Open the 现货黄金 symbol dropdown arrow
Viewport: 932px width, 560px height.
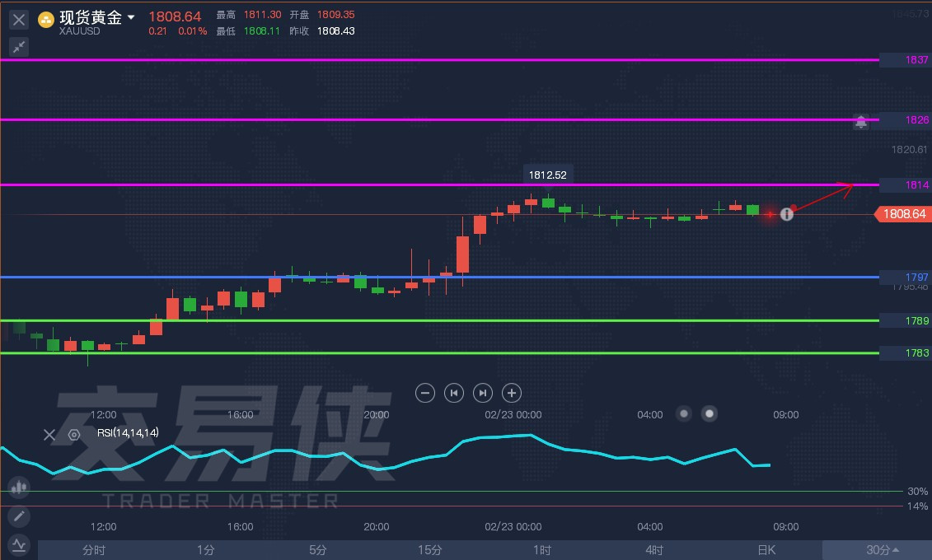click(131, 17)
